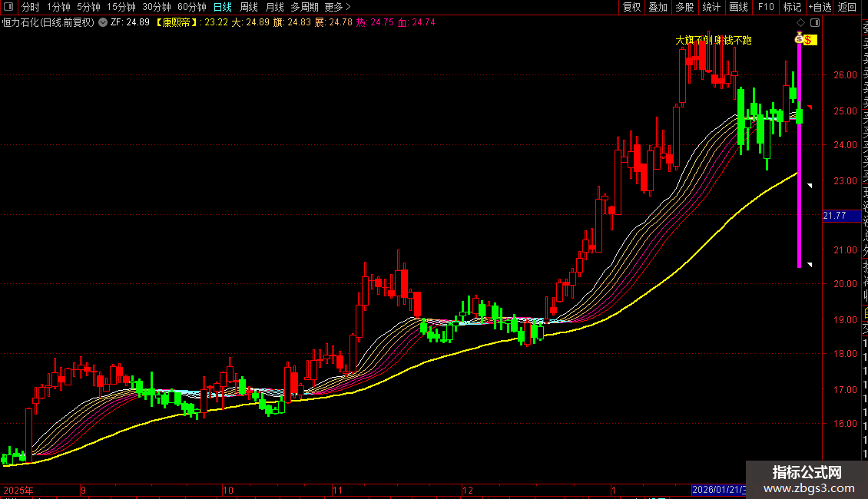Click the 【康熙帝】 indicator name label

(x=176, y=22)
